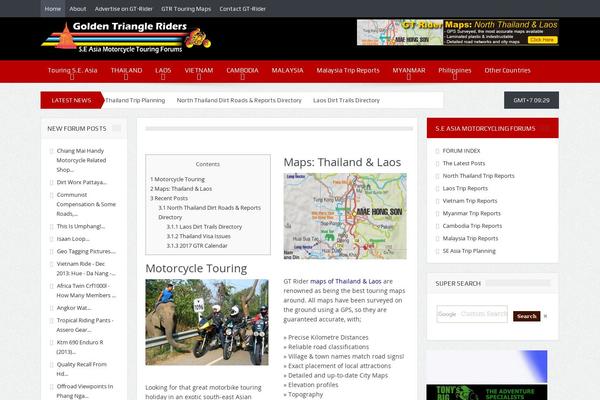The width and height of the screenshot is (600, 400).
Task: Open Malaysia Trip Reports
Action: click(x=348, y=70)
